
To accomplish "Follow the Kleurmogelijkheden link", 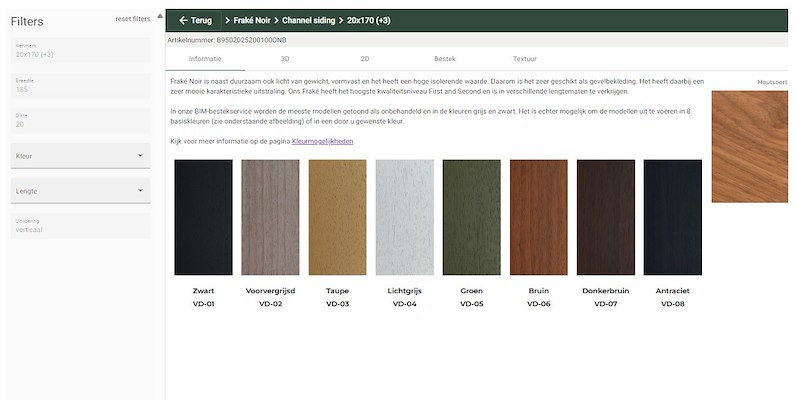I will click(322, 142).
